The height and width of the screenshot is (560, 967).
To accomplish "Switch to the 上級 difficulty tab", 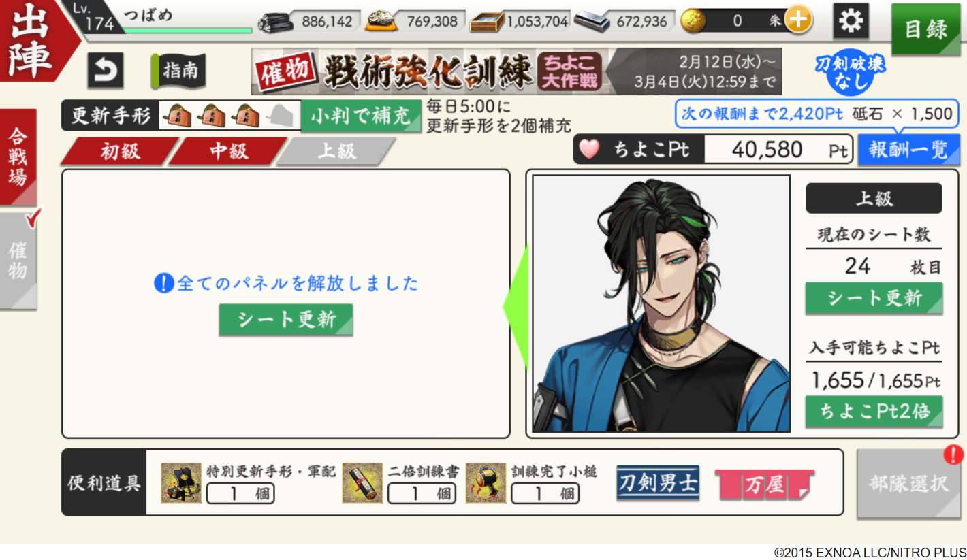I will (x=337, y=151).
